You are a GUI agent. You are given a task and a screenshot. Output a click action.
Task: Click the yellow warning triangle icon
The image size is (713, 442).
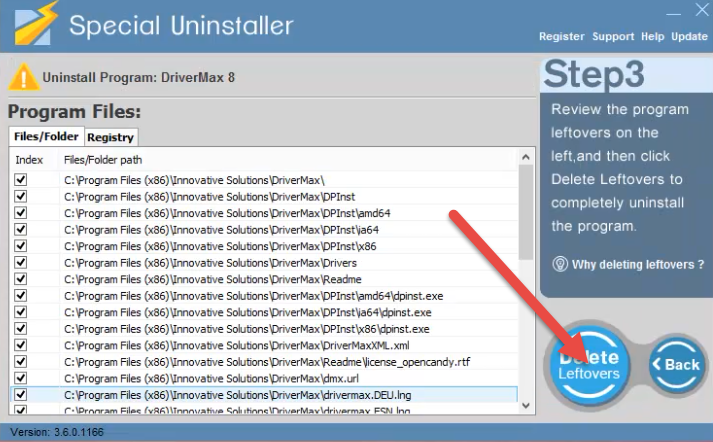23,77
